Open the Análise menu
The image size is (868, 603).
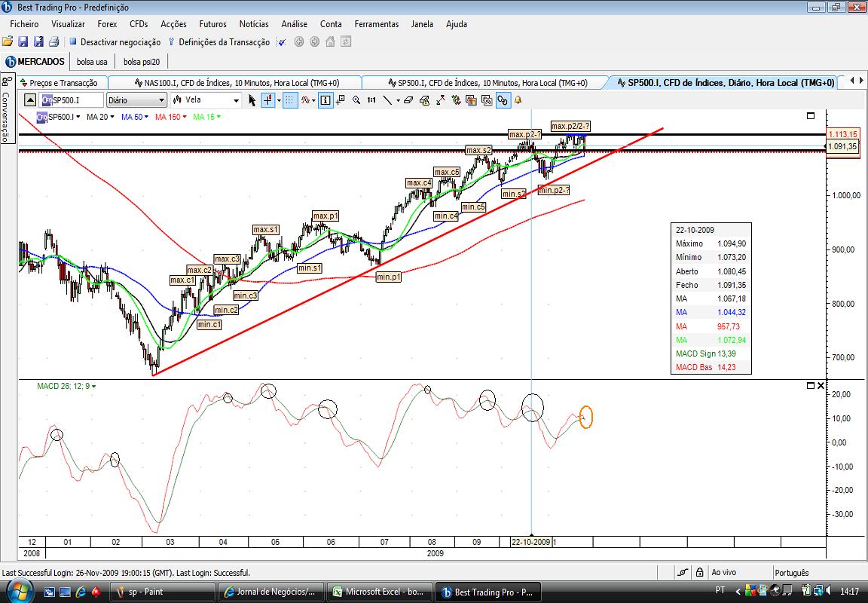pyautogui.click(x=294, y=24)
